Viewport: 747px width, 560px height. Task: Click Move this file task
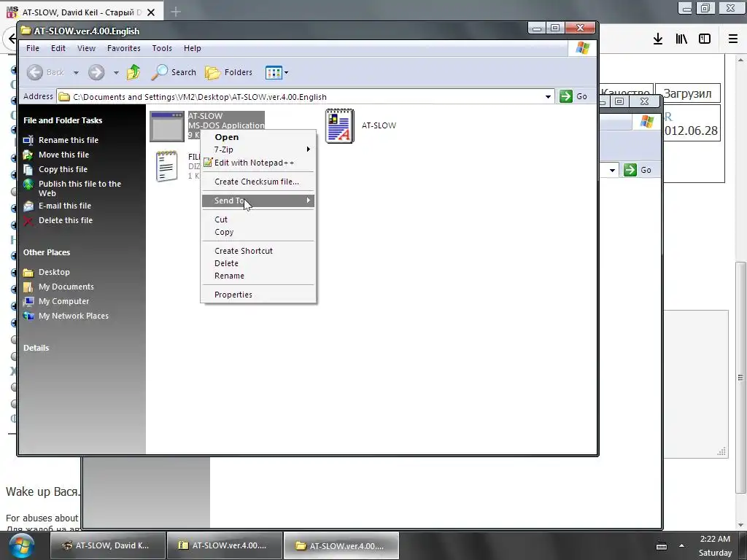coord(63,155)
